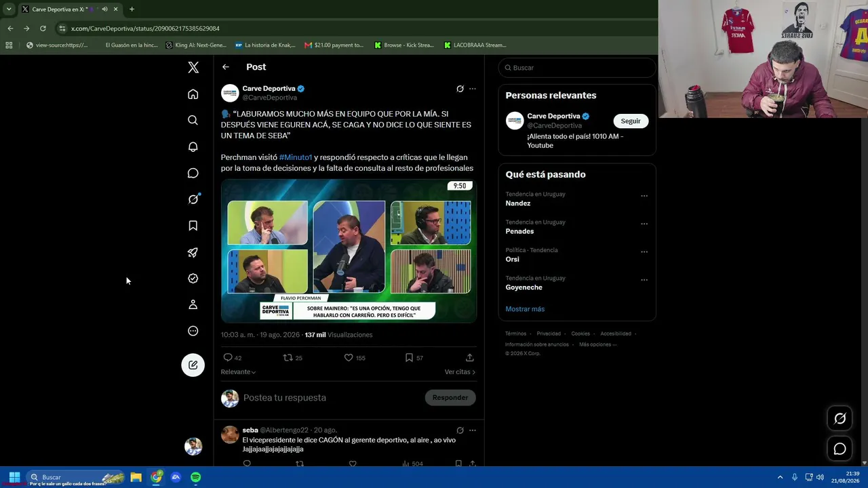
Task: Mute the tab via speaker icon
Action: coord(104,9)
